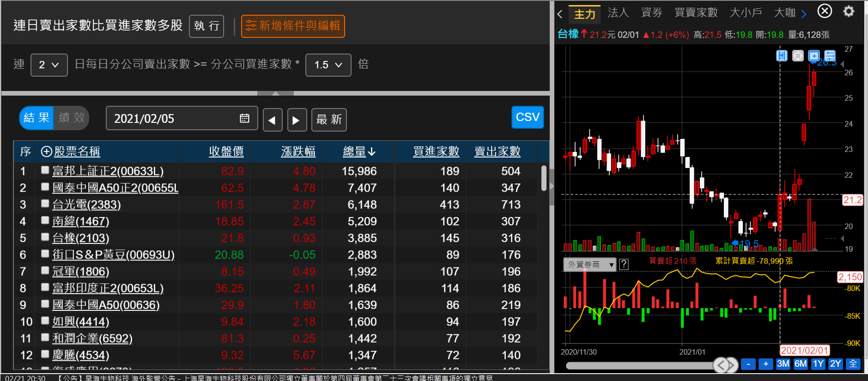Open the calendar picker in the date field

coord(244,119)
